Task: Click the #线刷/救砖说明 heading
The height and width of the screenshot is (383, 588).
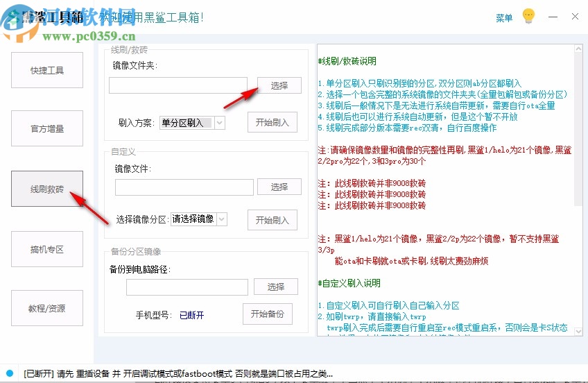Action: point(347,61)
